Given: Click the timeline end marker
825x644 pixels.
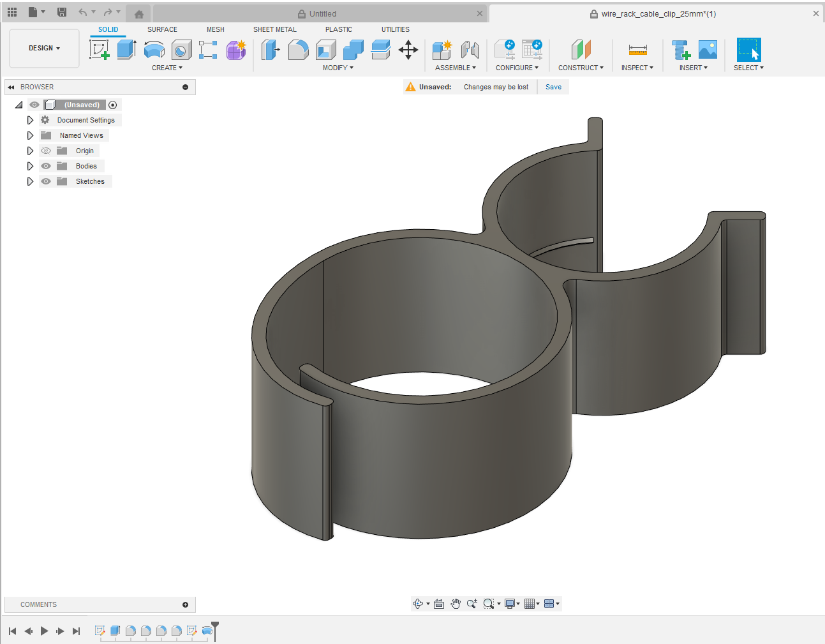Looking at the screenshot, I should coord(215,631).
